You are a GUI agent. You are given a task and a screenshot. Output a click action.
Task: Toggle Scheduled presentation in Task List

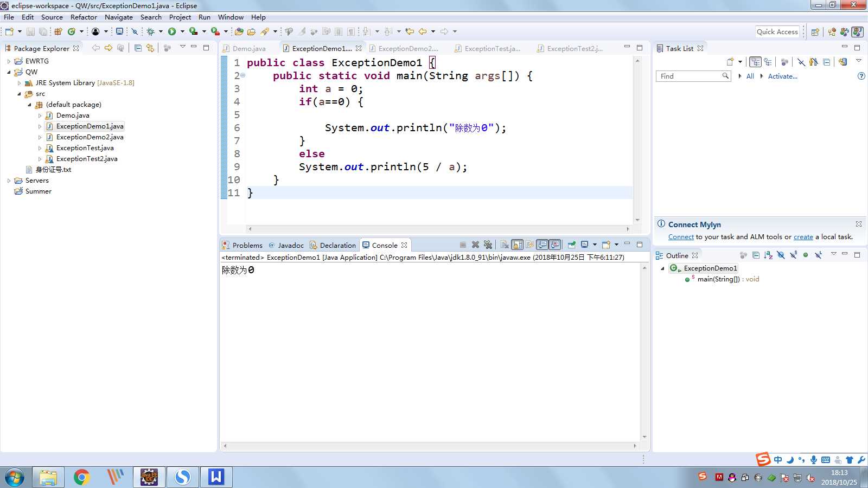[768, 61]
